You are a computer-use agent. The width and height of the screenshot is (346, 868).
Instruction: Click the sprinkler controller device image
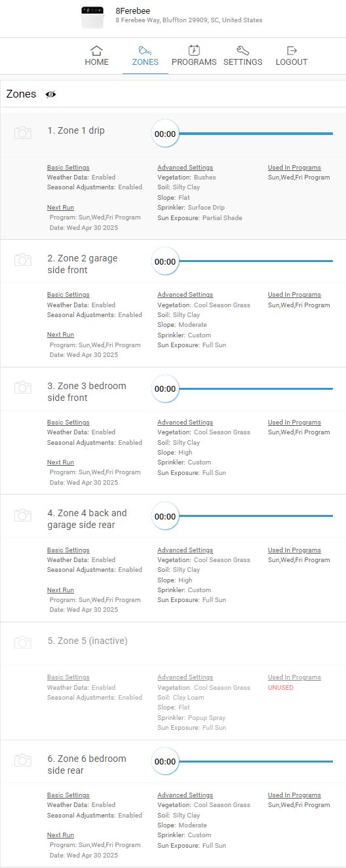92,18
